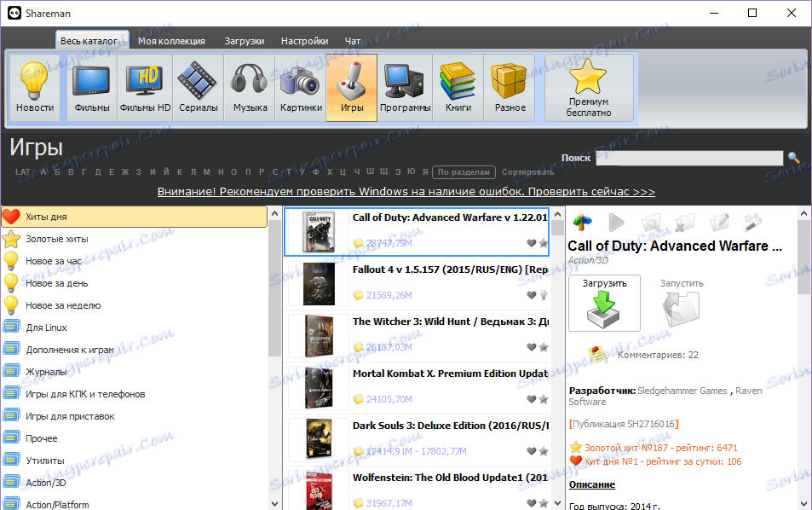Screen dimensions: 812x510
Task: Open the Для Linux section
Action: [x=46, y=327]
